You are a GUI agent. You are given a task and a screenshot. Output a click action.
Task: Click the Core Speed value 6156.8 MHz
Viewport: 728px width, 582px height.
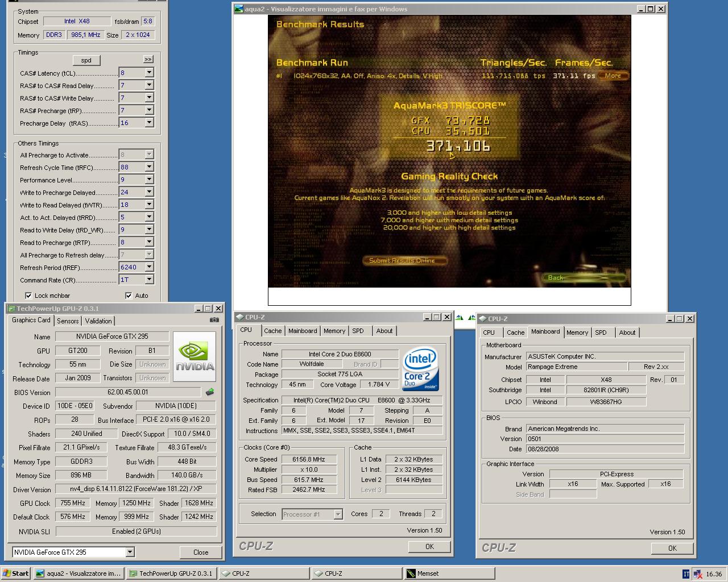coord(309,459)
